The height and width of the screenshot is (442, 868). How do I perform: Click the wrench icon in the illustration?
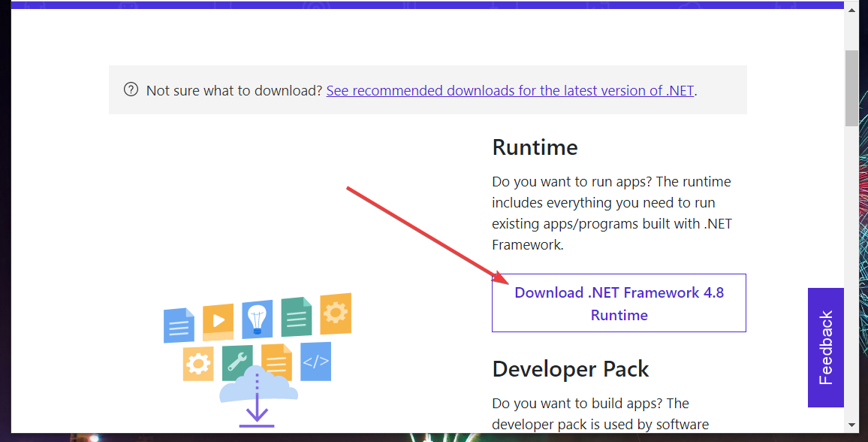(x=237, y=363)
